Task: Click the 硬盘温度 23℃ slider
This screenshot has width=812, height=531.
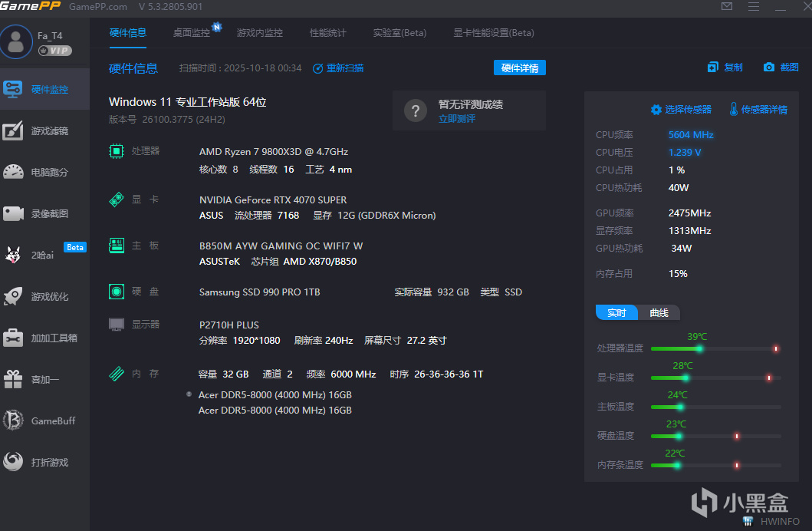Action: click(x=715, y=436)
